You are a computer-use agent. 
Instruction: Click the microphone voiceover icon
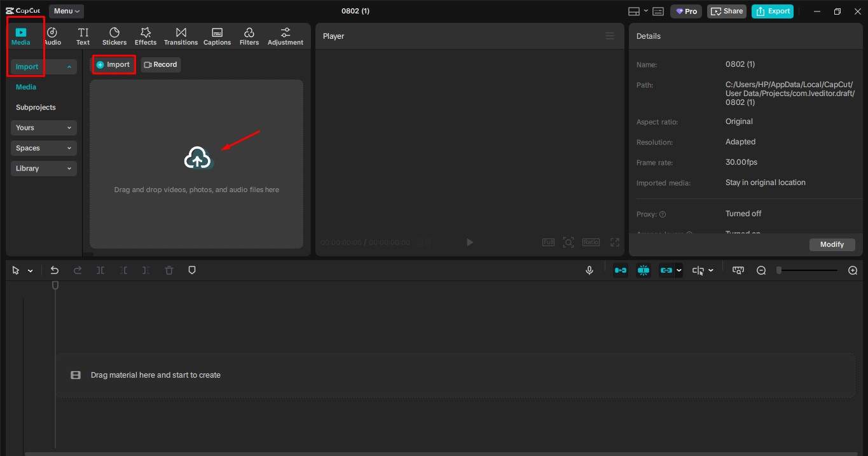point(589,270)
